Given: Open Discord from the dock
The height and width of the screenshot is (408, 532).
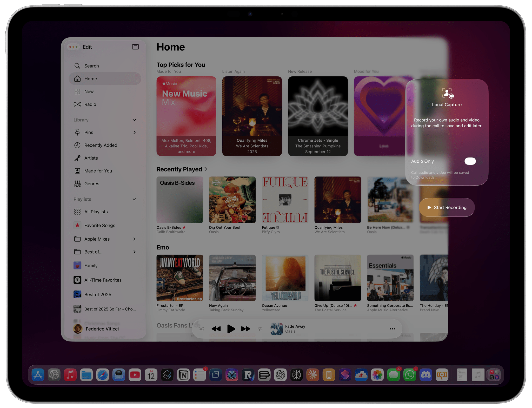Looking at the screenshot, I should tap(426, 375).
